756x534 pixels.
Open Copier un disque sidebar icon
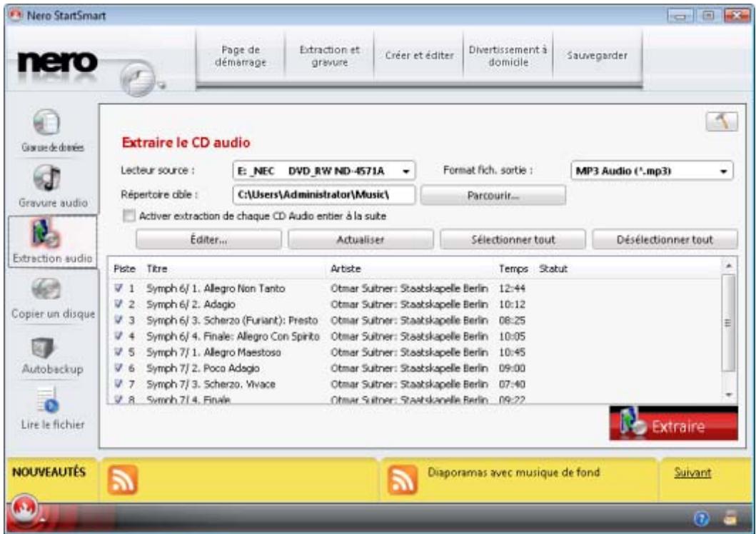click(46, 288)
